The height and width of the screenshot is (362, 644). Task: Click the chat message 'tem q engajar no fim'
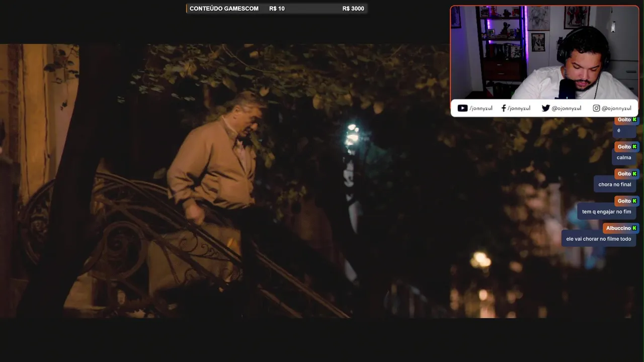point(607,212)
